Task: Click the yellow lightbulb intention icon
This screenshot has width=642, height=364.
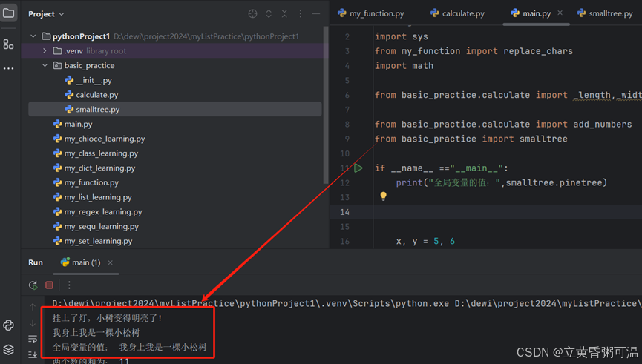Action: tap(383, 196)
